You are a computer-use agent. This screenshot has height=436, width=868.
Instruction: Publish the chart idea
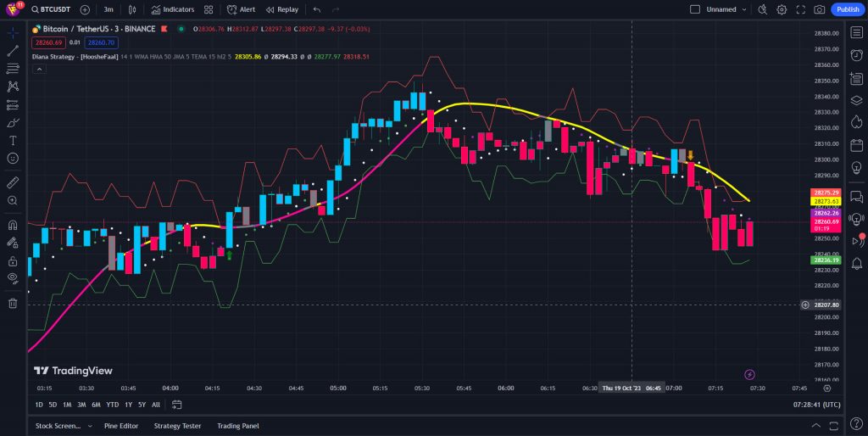click(x=848, y=9)
